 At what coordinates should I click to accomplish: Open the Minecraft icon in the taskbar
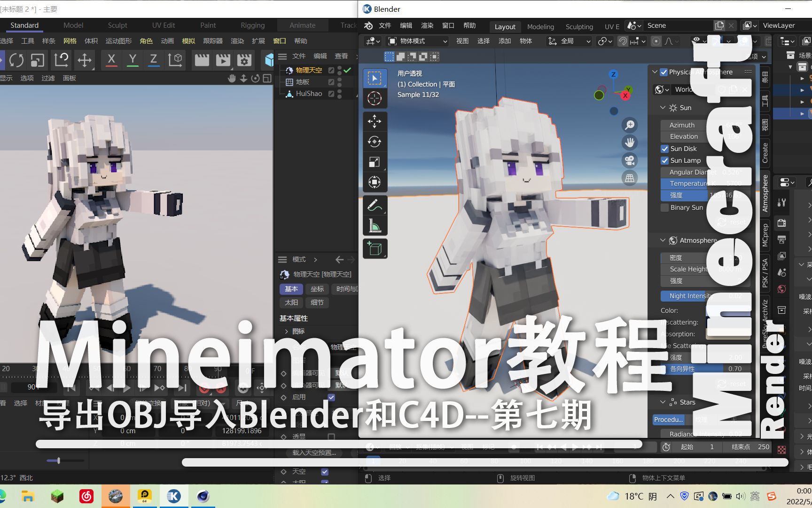coord(57,496)
